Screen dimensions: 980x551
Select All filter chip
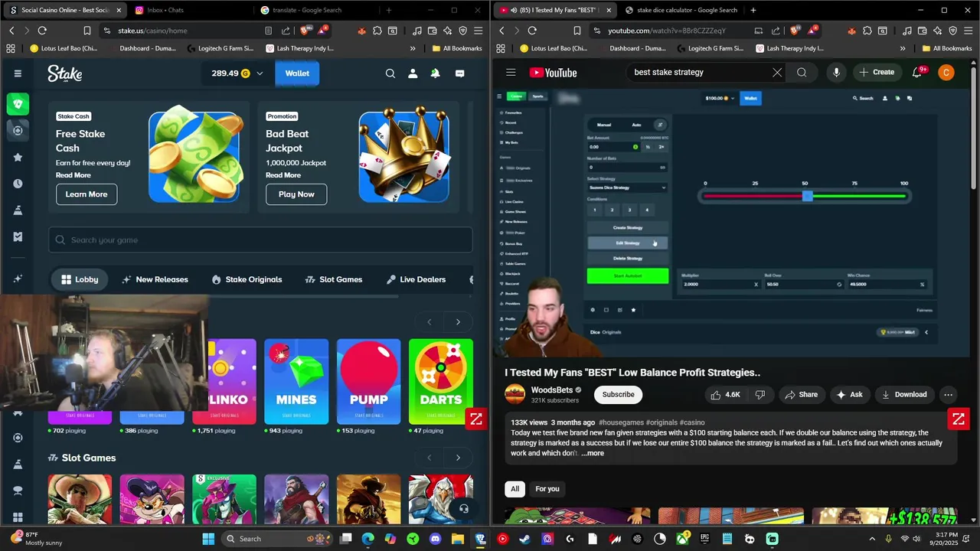point(514,489)
